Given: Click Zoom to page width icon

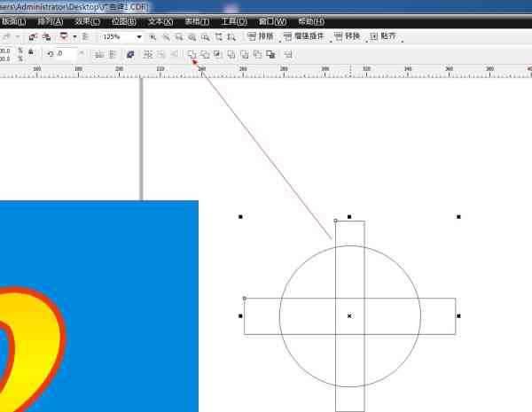Looking at the screenshot, I should pos(218,37).
